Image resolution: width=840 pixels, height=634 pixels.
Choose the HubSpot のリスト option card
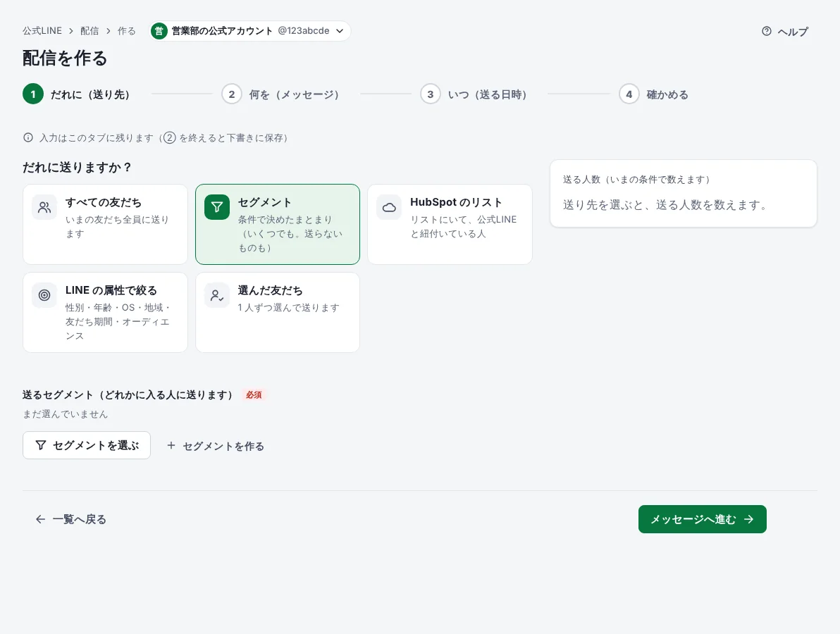click(x=450, y=224)
